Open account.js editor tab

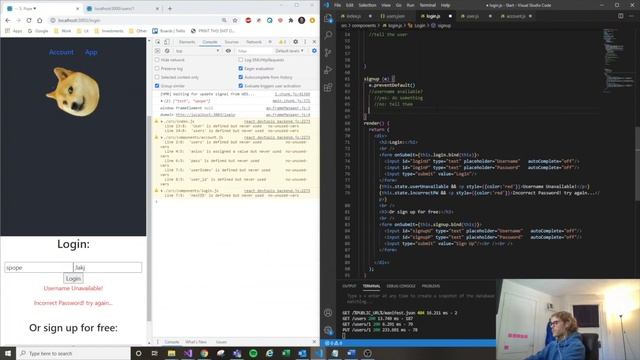point(516,16)
